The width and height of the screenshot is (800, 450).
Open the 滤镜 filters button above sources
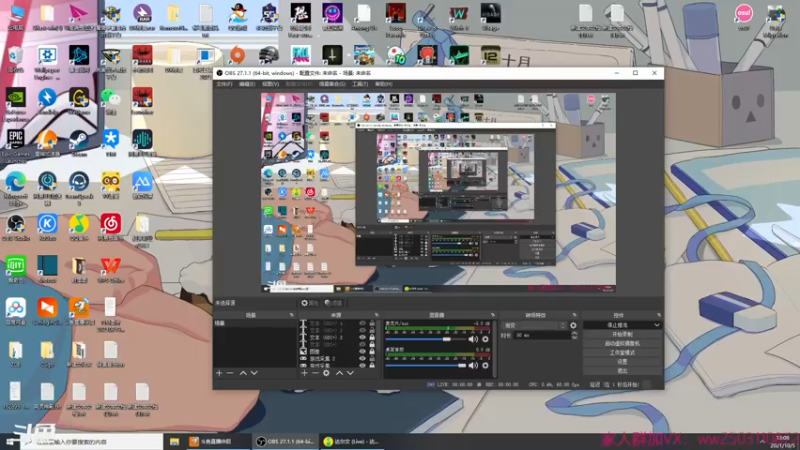(x=333, y=303)
